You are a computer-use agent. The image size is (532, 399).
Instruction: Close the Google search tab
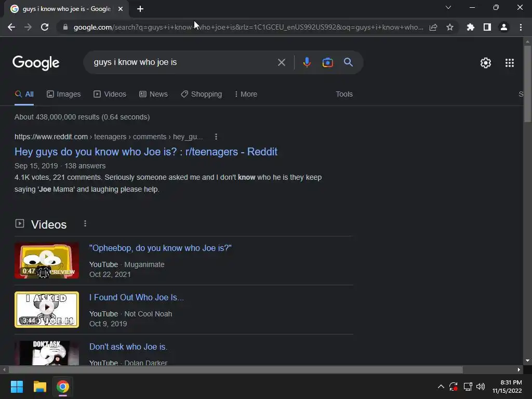click(x=121, y=9)
